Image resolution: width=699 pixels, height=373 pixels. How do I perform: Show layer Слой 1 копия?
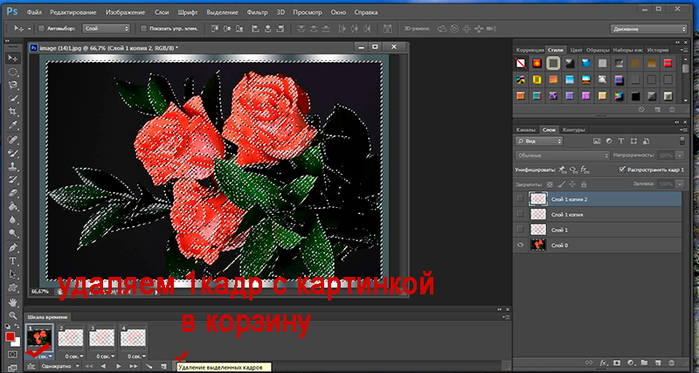tap(519, 214)
